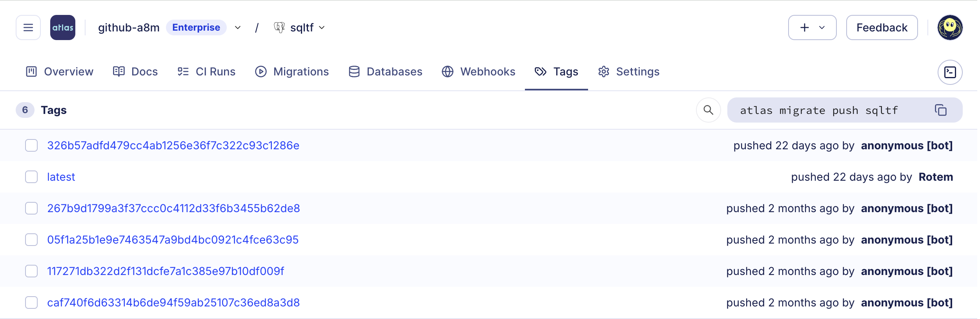Copy the atlas migrate push command
The height and width of the screenshot is (319, 980).
[x=941, y=110]
